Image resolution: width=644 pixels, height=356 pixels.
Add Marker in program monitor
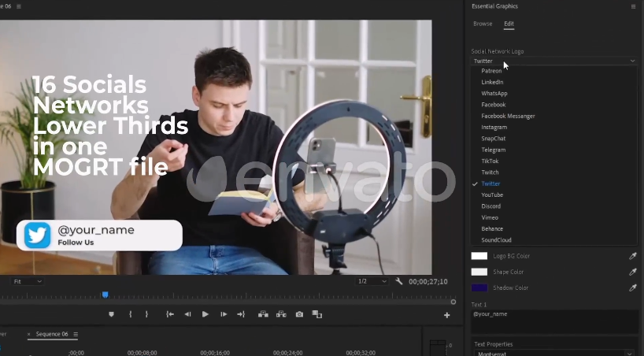(x=111, y=314)
